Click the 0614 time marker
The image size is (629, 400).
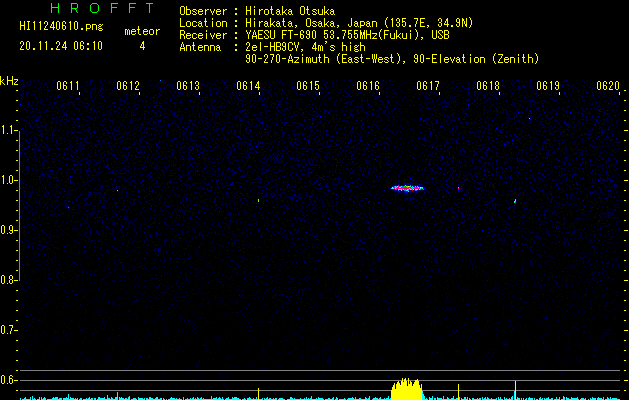click(248, 86)
